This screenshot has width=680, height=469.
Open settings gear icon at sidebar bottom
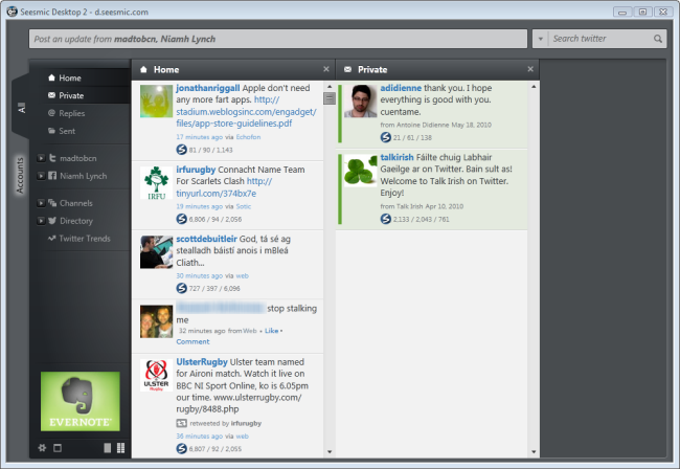[x=42, y=448]
